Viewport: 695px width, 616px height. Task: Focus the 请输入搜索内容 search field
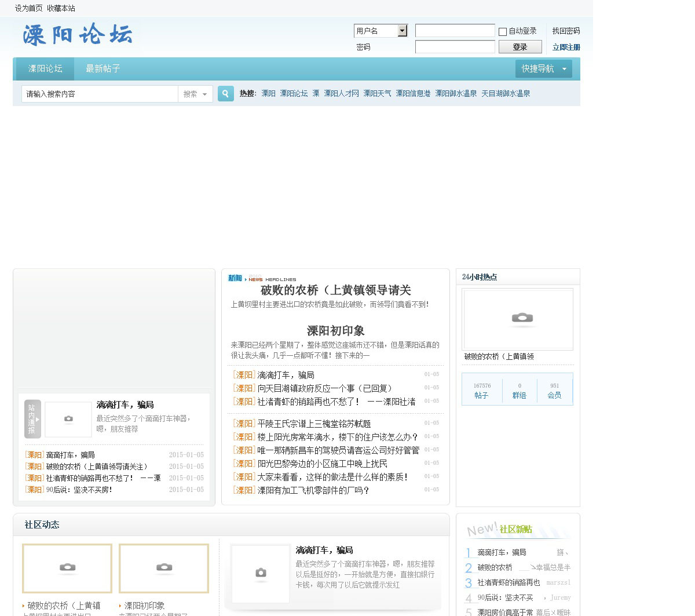point(100,94)
